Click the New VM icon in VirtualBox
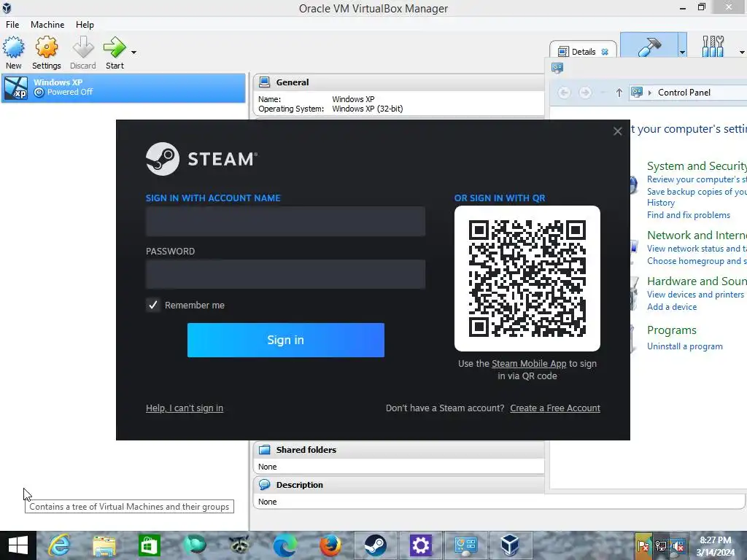Screen dimensions: 747x560 pyautogui.click(x=13, y=48)
